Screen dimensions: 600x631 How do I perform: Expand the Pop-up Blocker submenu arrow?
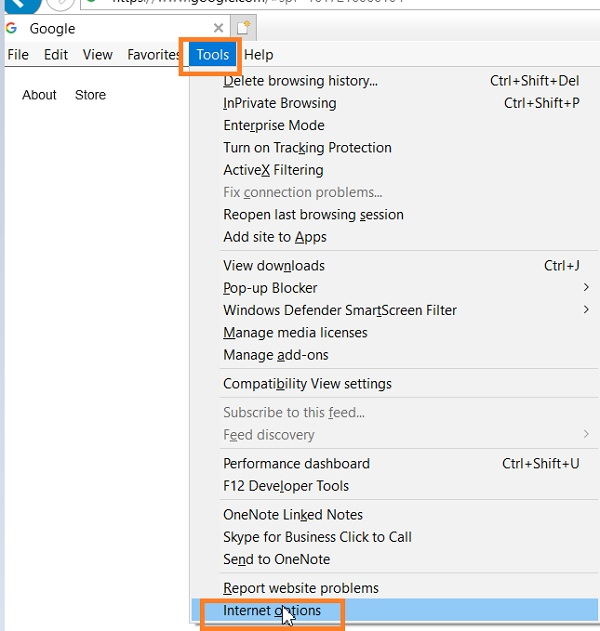click(586, 288)
